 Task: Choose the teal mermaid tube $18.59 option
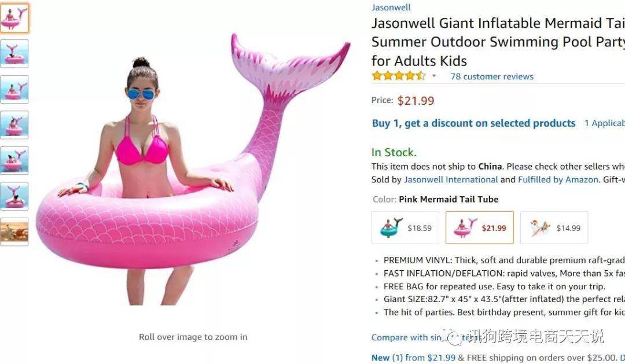(x=405, y=227)
